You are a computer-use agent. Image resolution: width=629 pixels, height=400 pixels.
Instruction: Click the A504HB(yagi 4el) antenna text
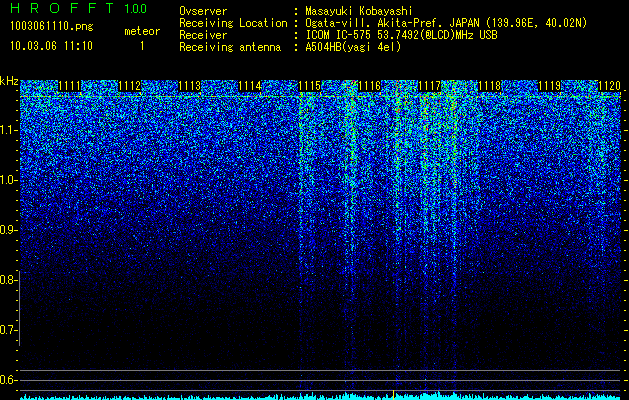pos(353,47)
